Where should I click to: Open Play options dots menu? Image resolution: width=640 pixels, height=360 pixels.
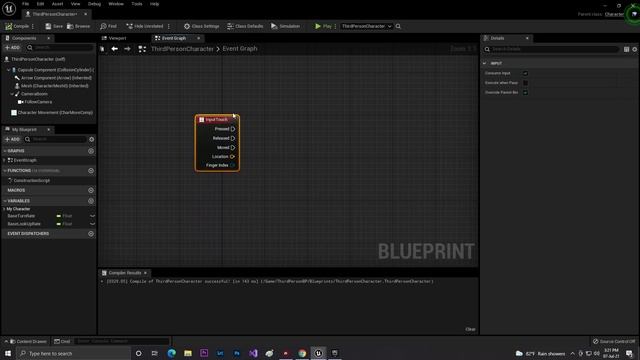click(x=336, y=26)
